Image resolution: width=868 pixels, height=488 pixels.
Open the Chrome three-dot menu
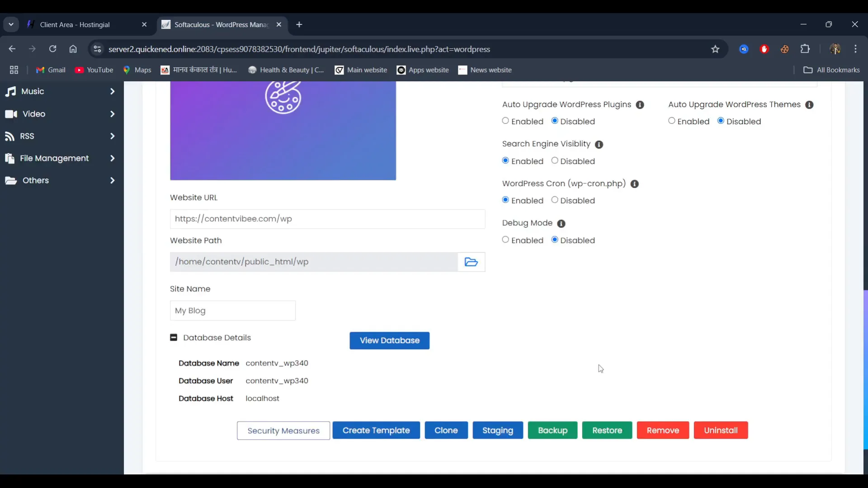(x=855, y=49)
